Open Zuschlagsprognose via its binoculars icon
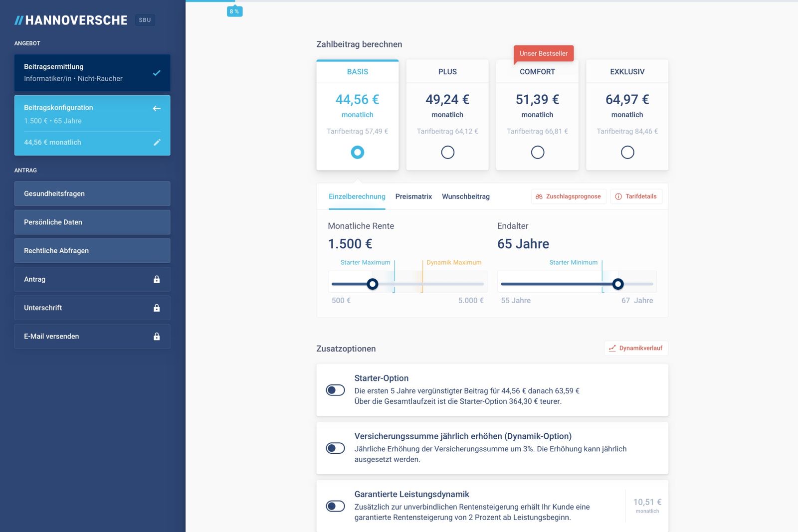 pos(539,197)
